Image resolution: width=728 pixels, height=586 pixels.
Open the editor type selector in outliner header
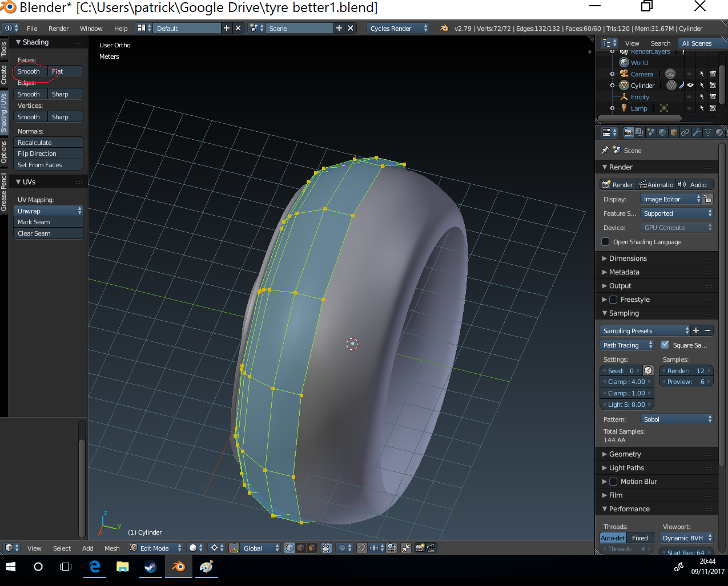point(609,43)
